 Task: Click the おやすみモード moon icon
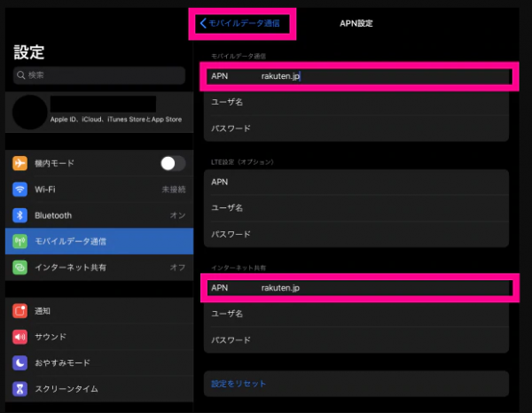[20, 362]
